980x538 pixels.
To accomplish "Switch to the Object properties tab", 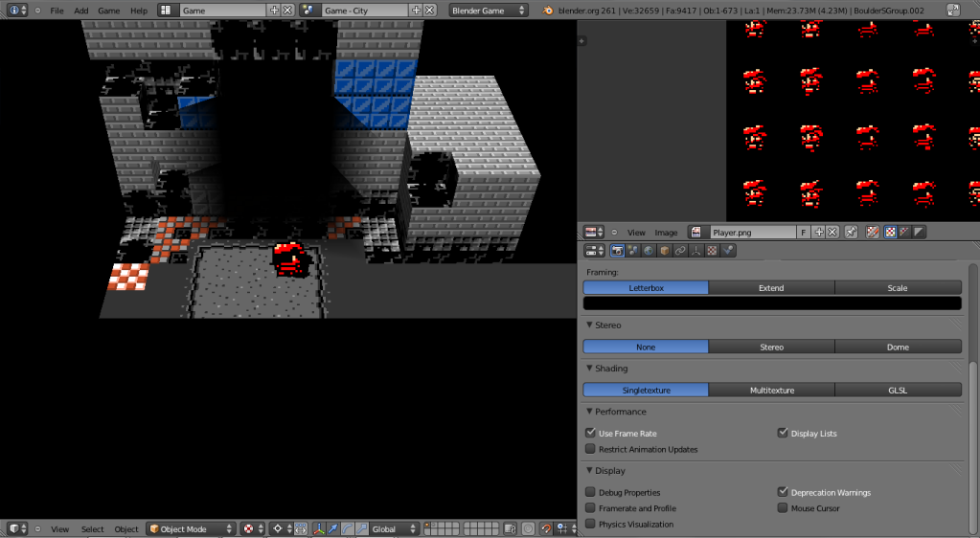I will pos(665,251).
